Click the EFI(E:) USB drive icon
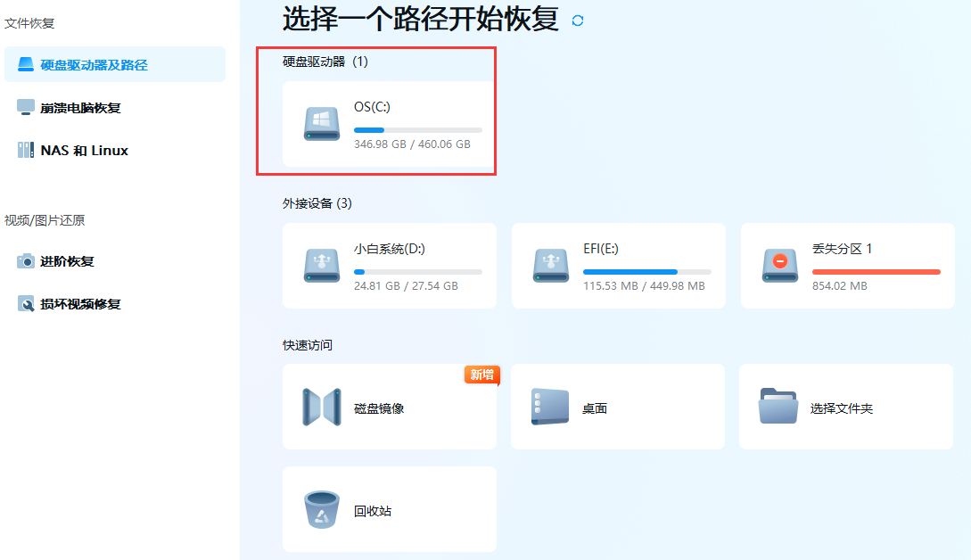 pos(550,266)
